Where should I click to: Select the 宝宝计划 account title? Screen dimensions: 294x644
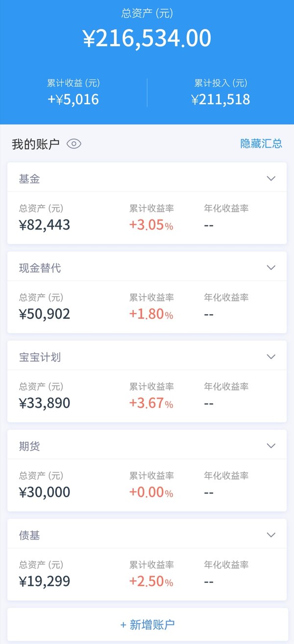pos(40,357)
